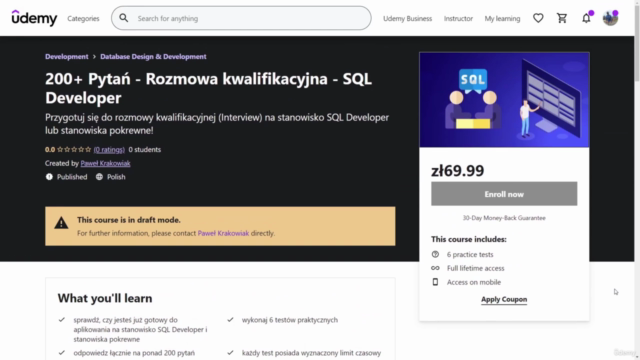Click checkmark beside 'sprawdź, czy jesteś już gotowy'

click(62, 320)
